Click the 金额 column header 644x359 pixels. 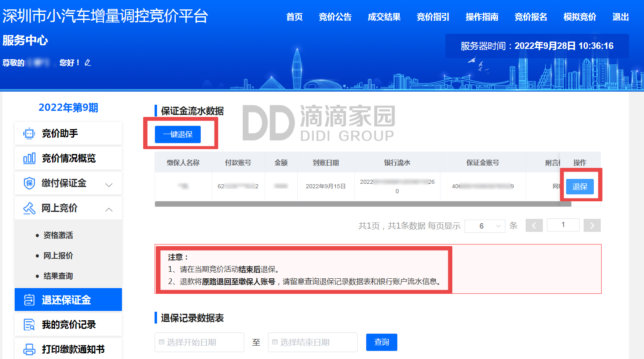click(281, 163)
